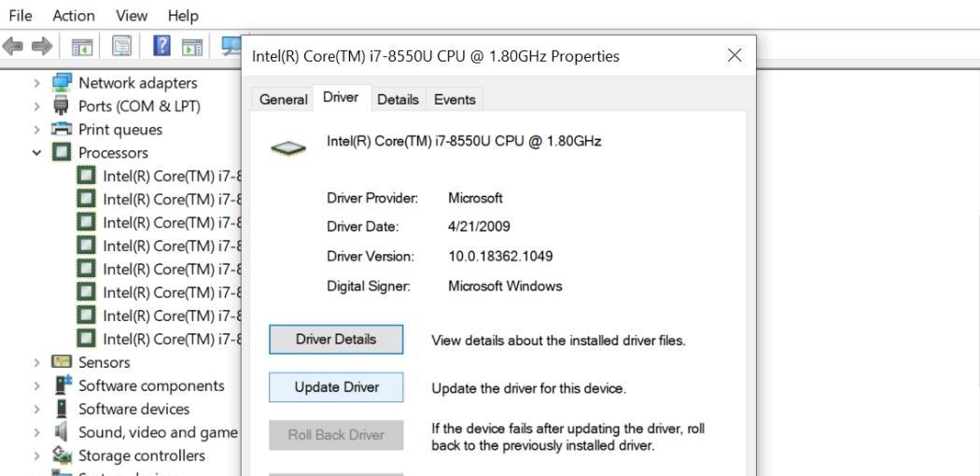Select the Sound, video and game speaker icon
Screen dimensions: 980x476
click(x=62, y=431)
